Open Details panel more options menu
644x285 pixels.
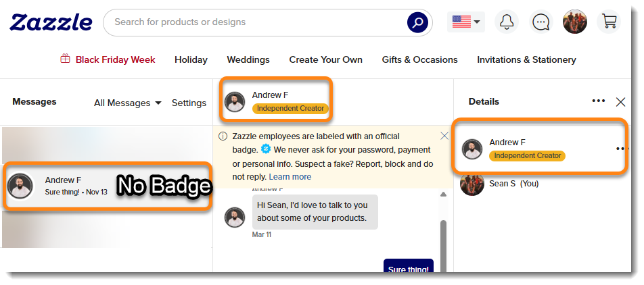pyautogui.click(x=598, y=101)
